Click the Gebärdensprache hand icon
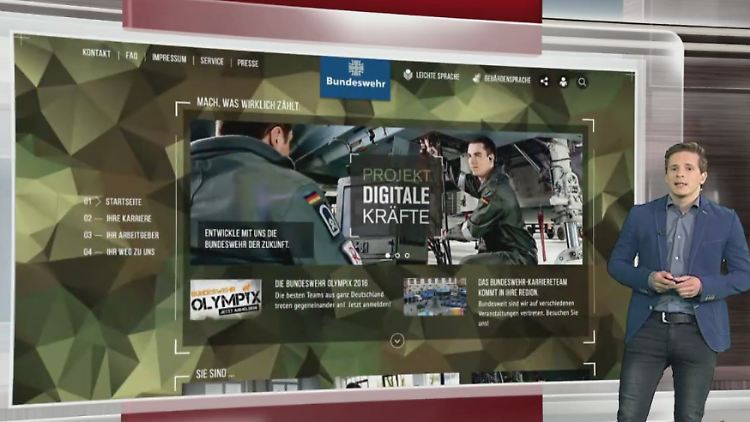750x422 pixels. coord(477,77)
